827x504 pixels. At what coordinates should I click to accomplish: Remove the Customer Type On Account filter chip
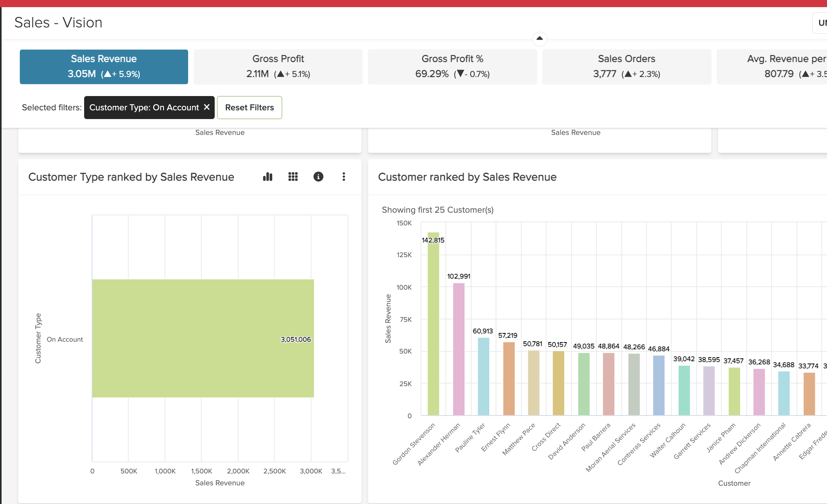coord(207,107)
